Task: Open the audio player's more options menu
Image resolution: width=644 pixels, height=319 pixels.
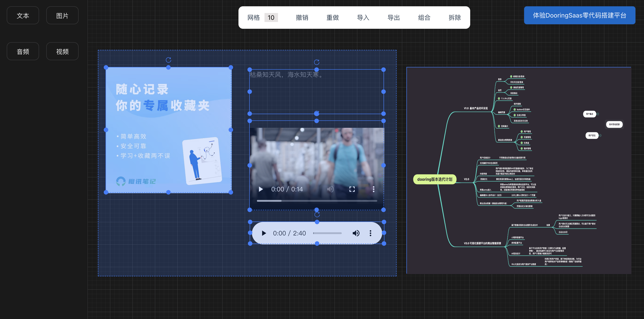Action: click(x=370, y=233)
